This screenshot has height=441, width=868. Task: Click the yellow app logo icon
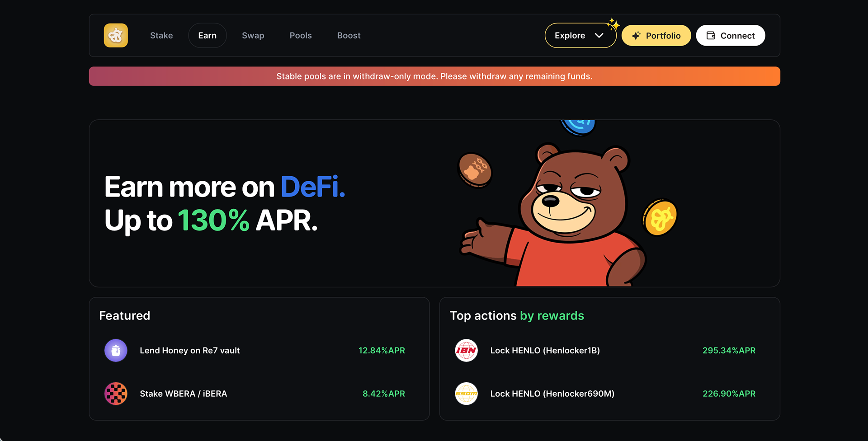116,35
